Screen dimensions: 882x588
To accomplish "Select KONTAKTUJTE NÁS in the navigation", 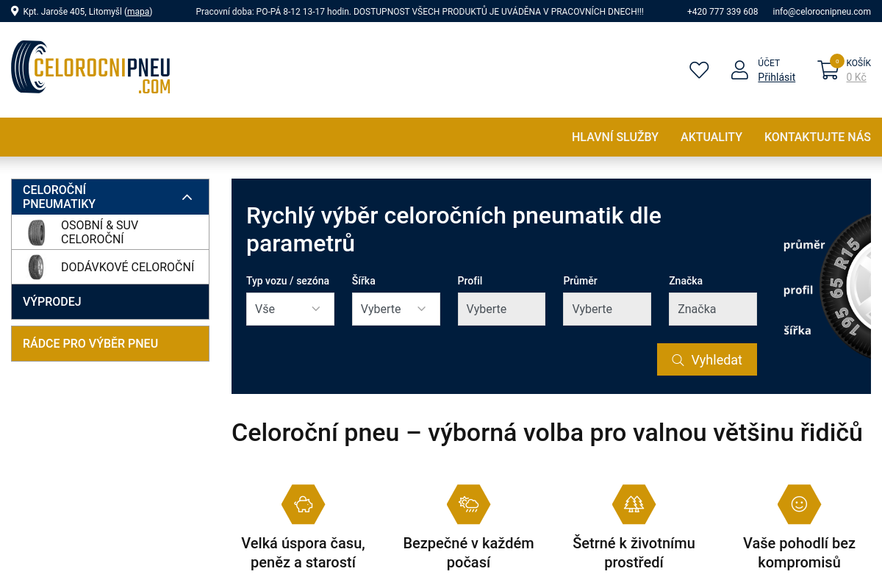I will 817,137.
